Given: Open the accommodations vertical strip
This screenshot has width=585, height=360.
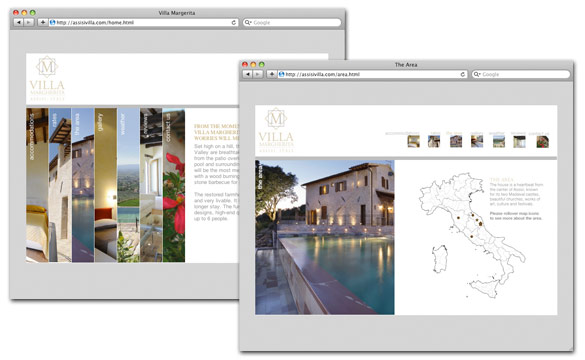Looking at the screenshot, I should (x=37, y=185).
